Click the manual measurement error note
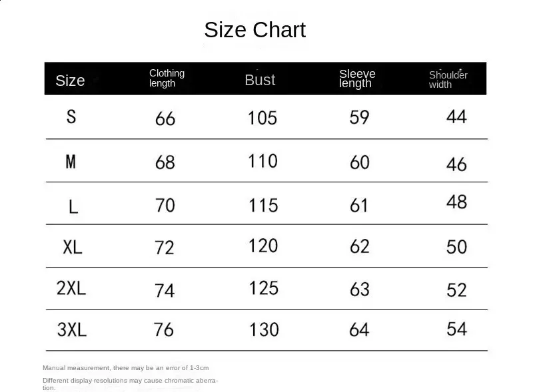The height and width of the screenshot is (392, 533). [125, 367]
